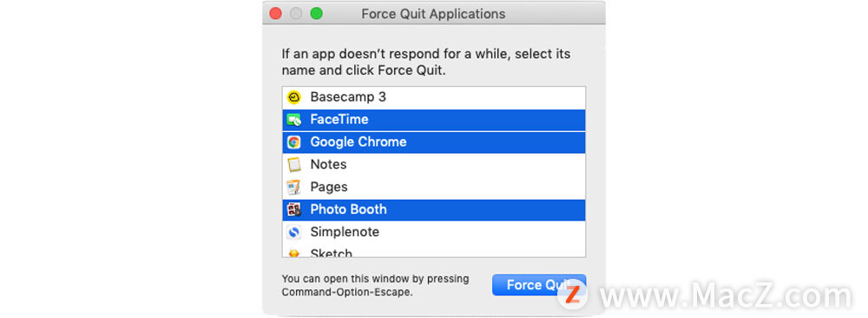Screen dimensions: 868x318
Task: Select the Google Chrome entry
Action: pos(434,142)
